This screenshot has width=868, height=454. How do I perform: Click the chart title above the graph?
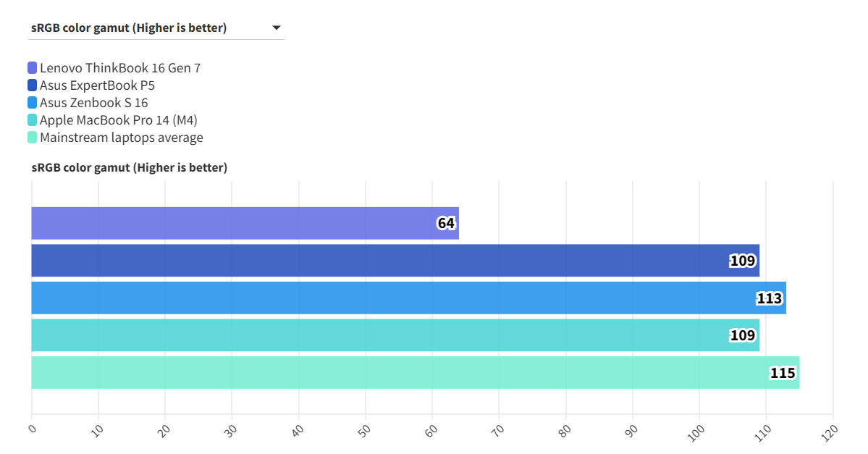(x=130, y=168)
